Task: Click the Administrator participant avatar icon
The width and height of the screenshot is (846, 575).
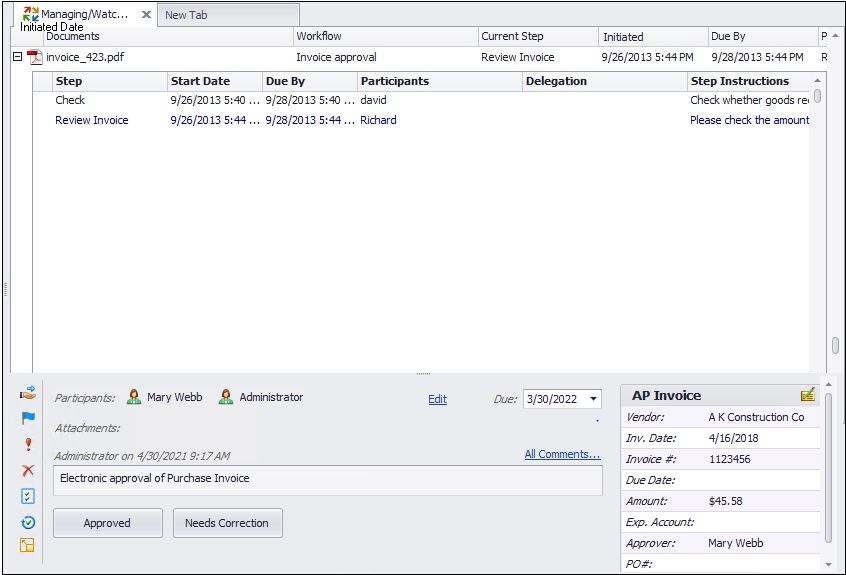Action: point(226,397)
